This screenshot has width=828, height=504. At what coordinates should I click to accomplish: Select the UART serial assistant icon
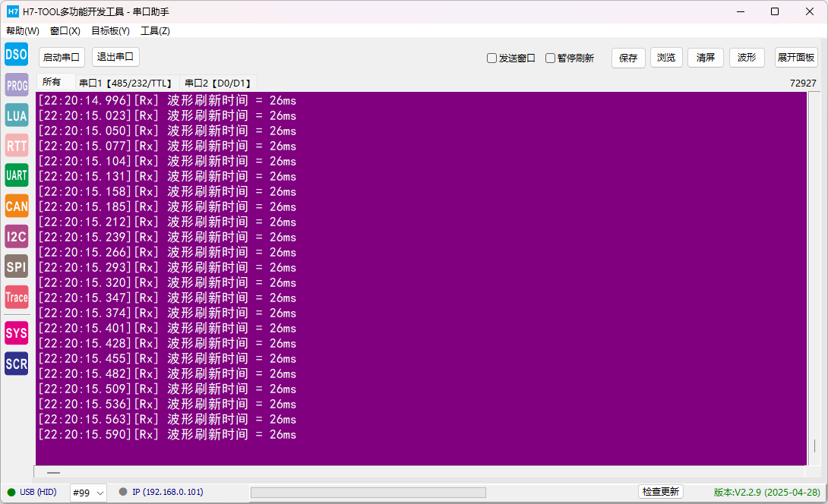point(17,175)
